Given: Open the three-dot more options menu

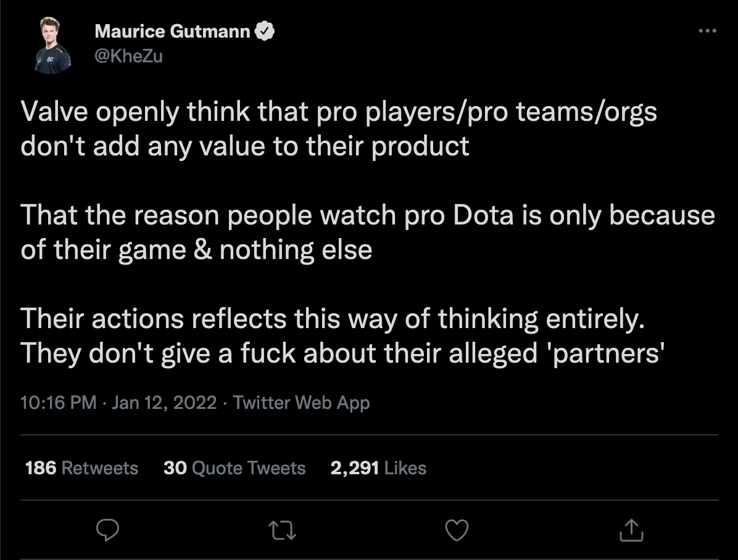Looking at the screenshot, I should pyautogui.click(x=707, y=31).
